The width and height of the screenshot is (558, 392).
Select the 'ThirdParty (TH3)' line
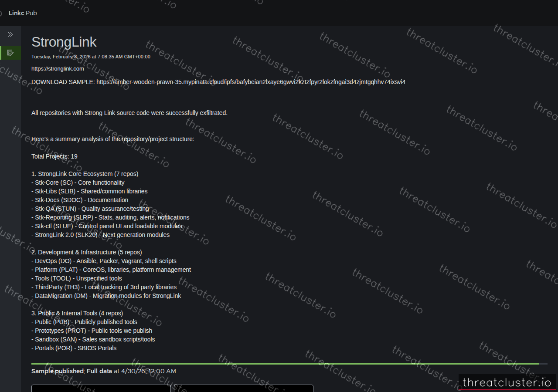104,287
